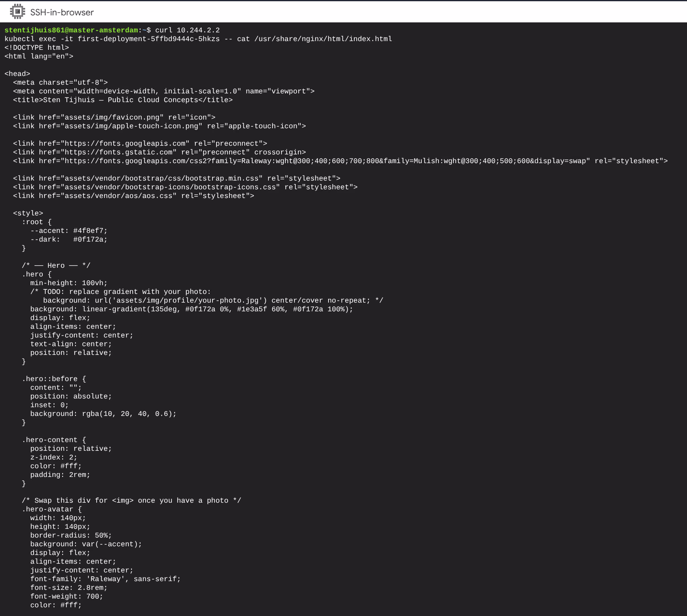Viewport: 687px width, 616px height.
Task: Click the aos.css stylesheet path
Action: [x=118, y=196]
